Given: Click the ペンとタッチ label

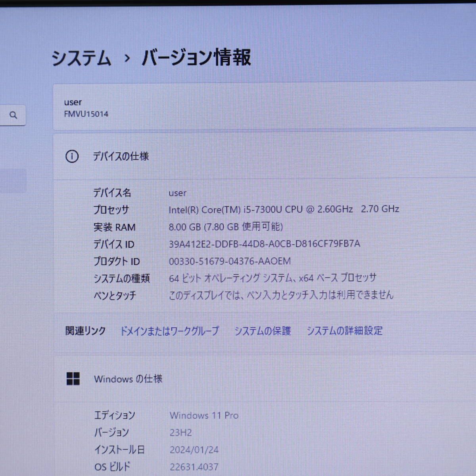Looking at the screenshot, I should [115, 296].
